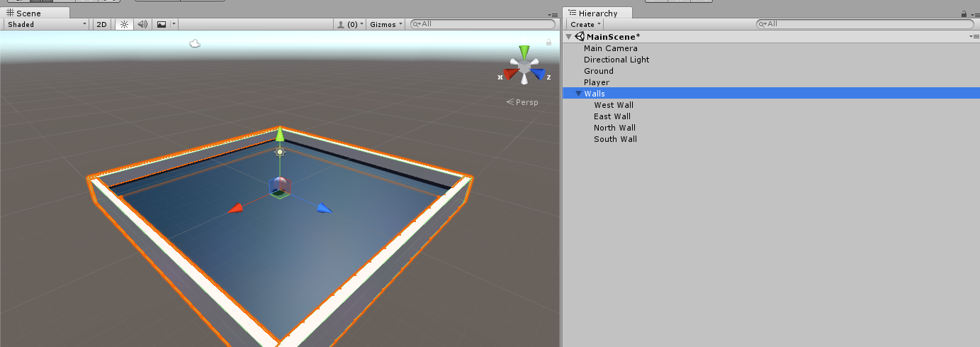Select North Wall in Hierarchy
This screenshot has width=980, height=347.
point(614,128)
